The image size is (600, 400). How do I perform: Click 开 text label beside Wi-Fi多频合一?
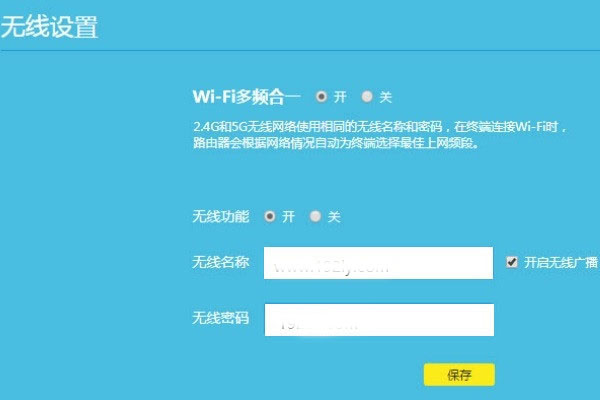(340, 97)
